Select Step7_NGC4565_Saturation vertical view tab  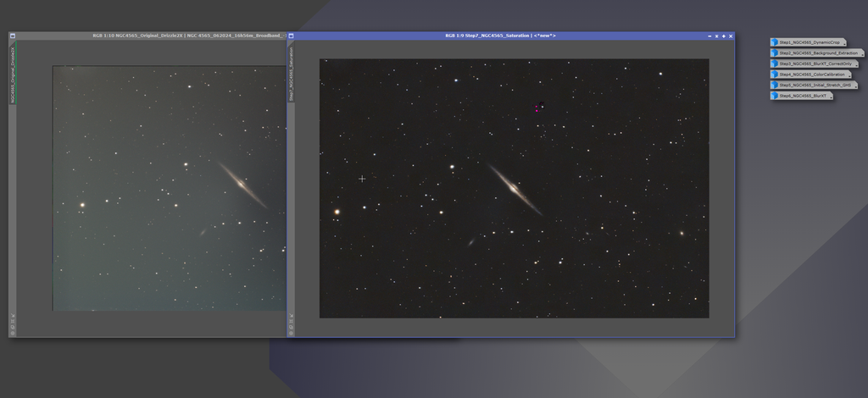(292, 74)
